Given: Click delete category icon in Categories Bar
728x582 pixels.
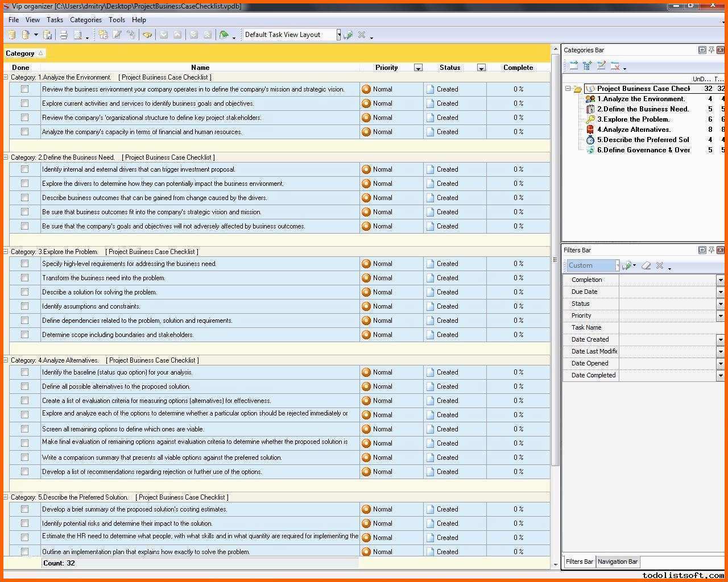Looking at the screenshot, I should [615, 66].
